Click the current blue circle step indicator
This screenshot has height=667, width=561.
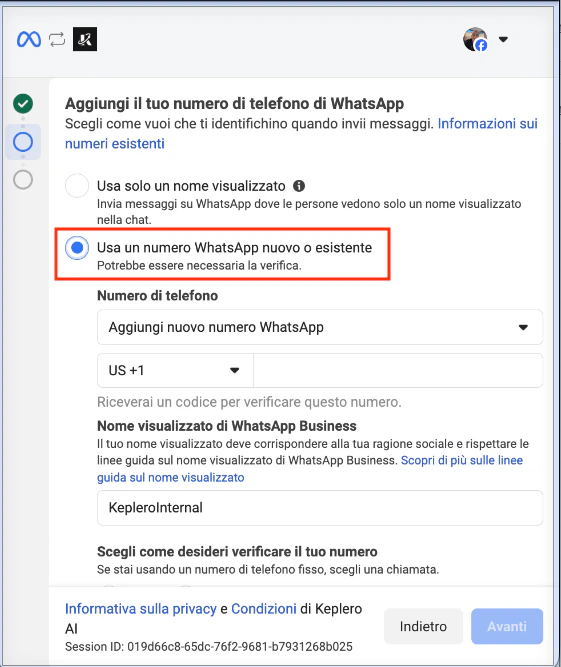click(x=23, y=142)
